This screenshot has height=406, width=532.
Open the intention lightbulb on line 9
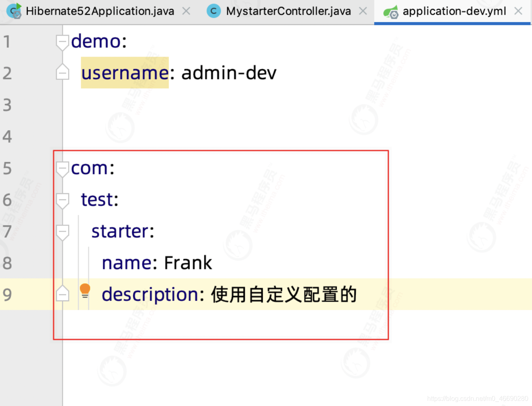tap(85, 291)
